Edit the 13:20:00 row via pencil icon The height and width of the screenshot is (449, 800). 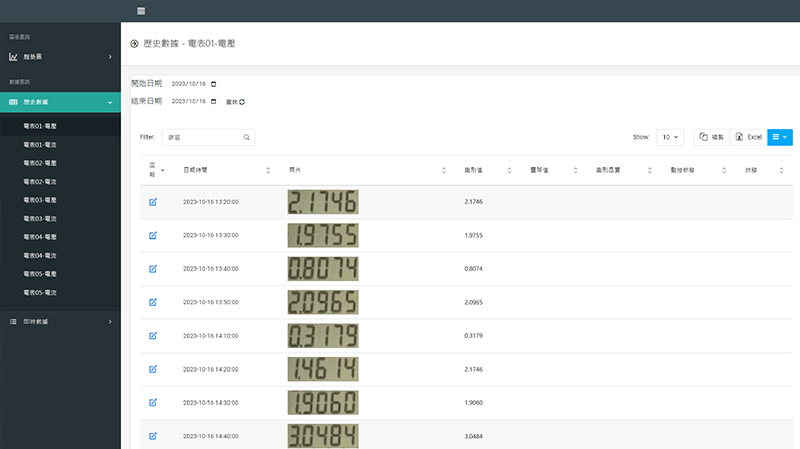coord(153,202)
